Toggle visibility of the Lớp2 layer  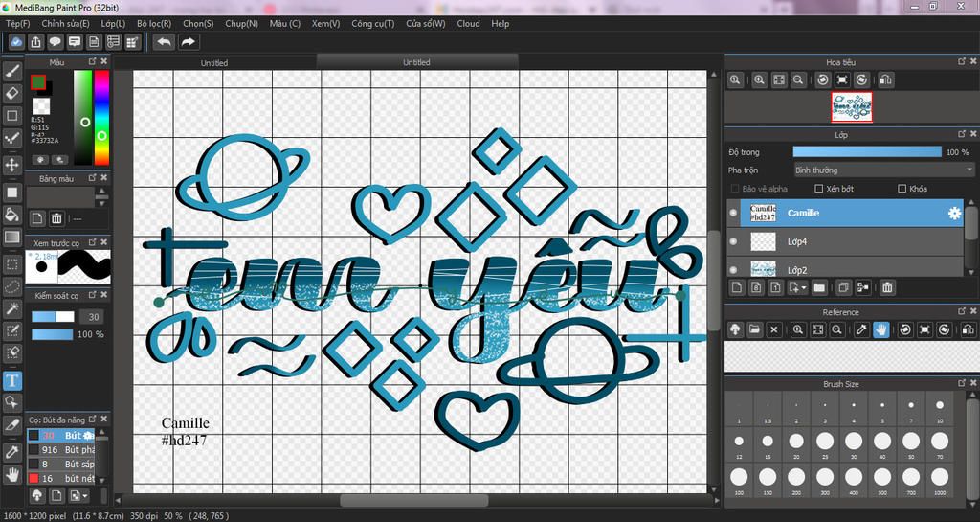pos(733,269)
